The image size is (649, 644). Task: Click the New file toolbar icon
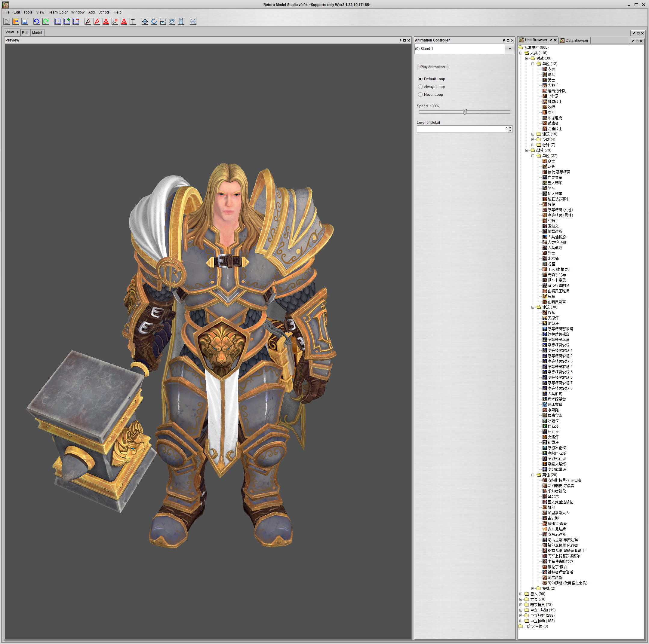7,21
